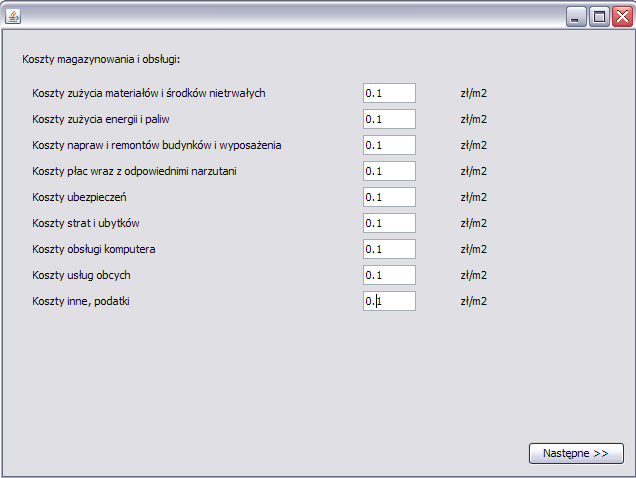Viewport: 636px width, 478px height.
Task: Click the Koszty inne, podatki field
Action: point(389,301)
